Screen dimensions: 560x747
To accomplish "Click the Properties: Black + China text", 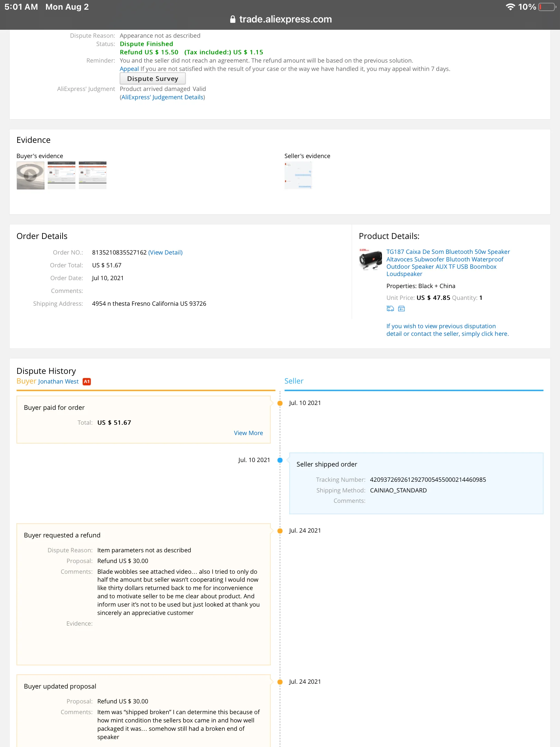I will pos(421,286).
